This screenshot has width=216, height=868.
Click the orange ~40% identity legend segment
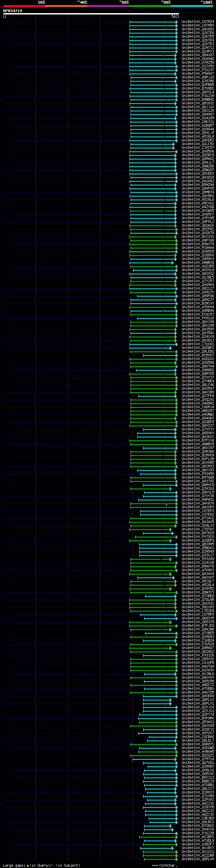[x=66, y=6]
